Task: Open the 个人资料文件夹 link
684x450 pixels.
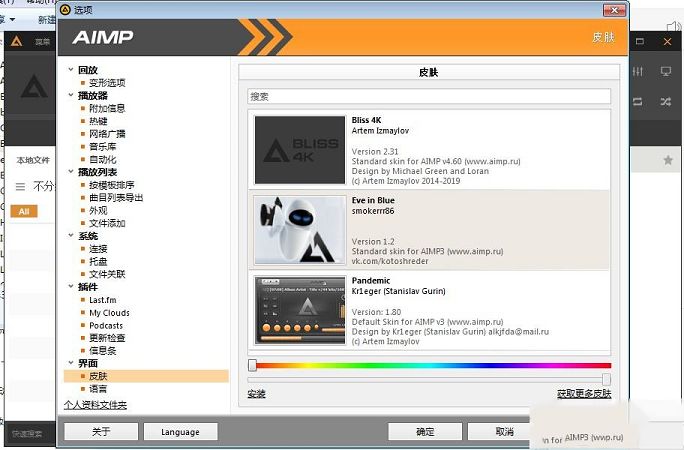Action: pos(95,405)
